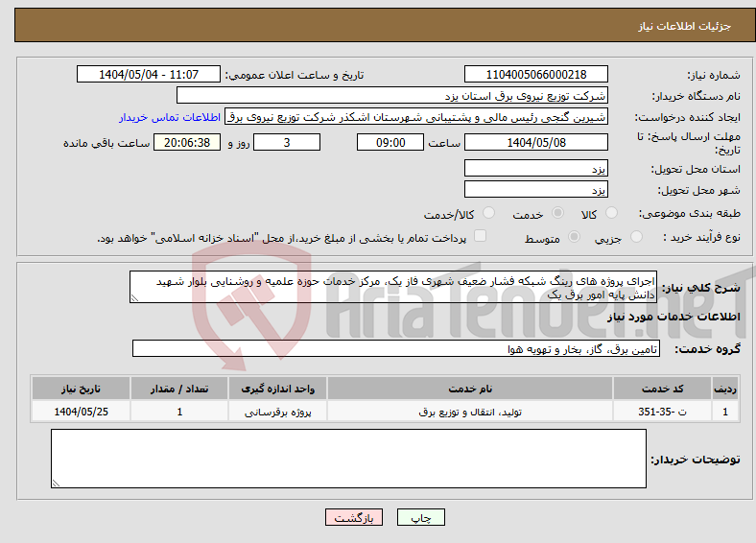The width and height of the screenshot is (756, 543).
Task: Click the نام خدمت column header
Action: tap(470, 389)
